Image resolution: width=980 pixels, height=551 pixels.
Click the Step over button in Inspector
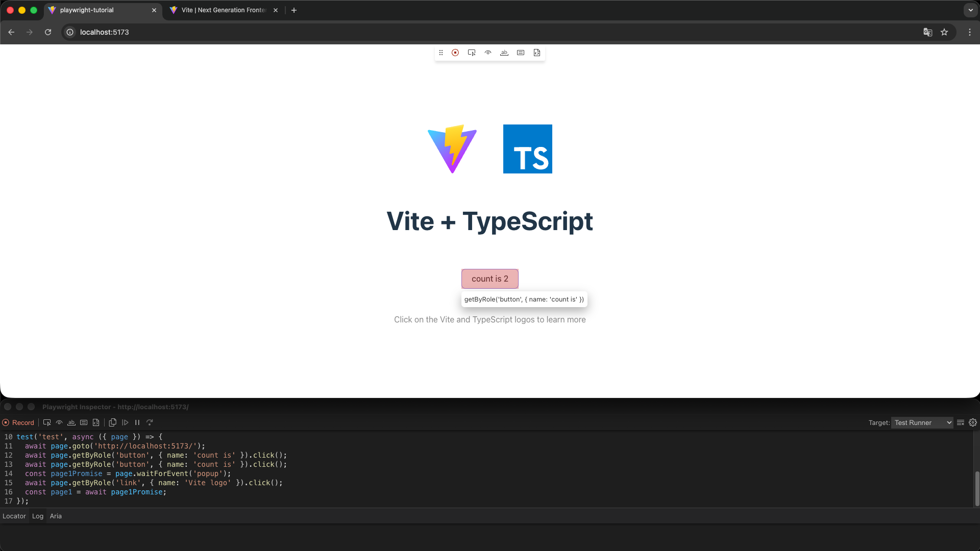click(x=149, y=422)
